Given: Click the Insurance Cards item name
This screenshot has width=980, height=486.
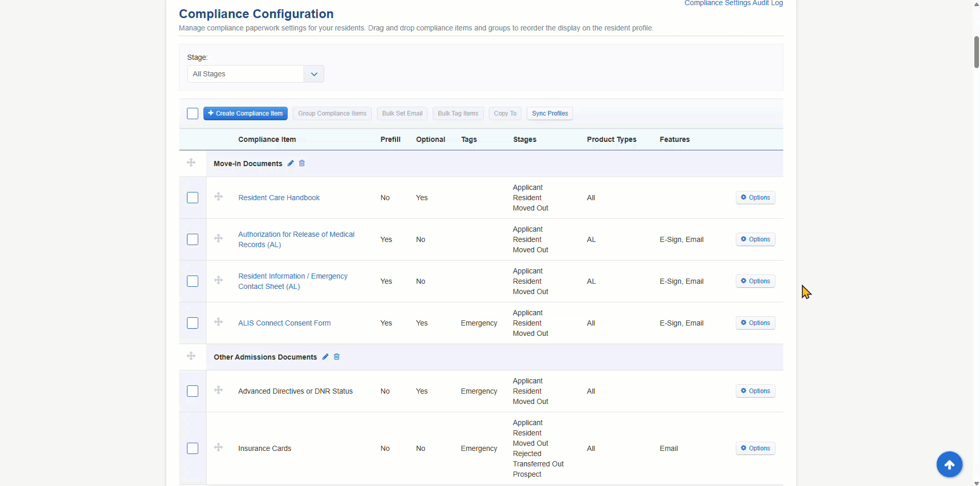Looking at the screenshot, I should click(265, 448).
